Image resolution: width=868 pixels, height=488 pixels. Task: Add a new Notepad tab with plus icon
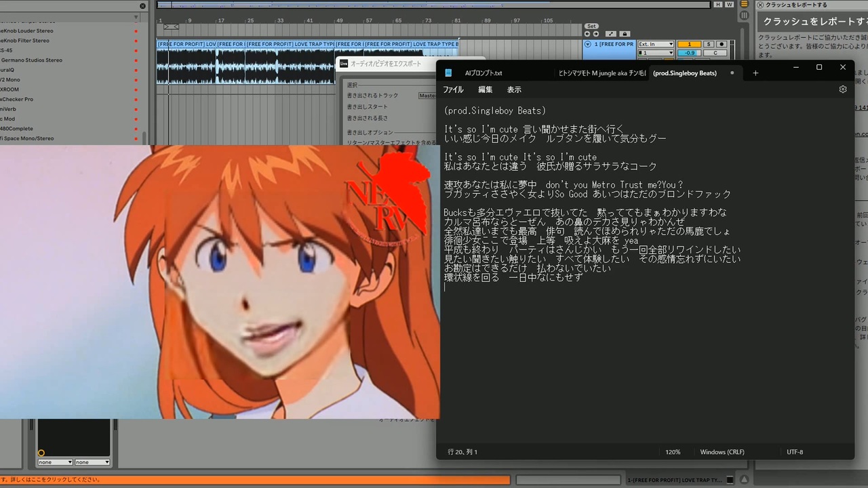pos(755,73)
